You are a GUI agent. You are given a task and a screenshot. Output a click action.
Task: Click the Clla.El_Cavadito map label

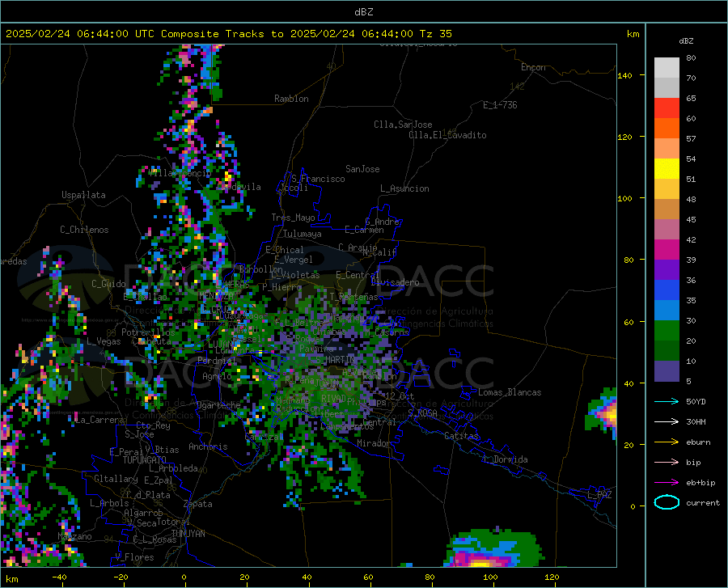[447, 135]
